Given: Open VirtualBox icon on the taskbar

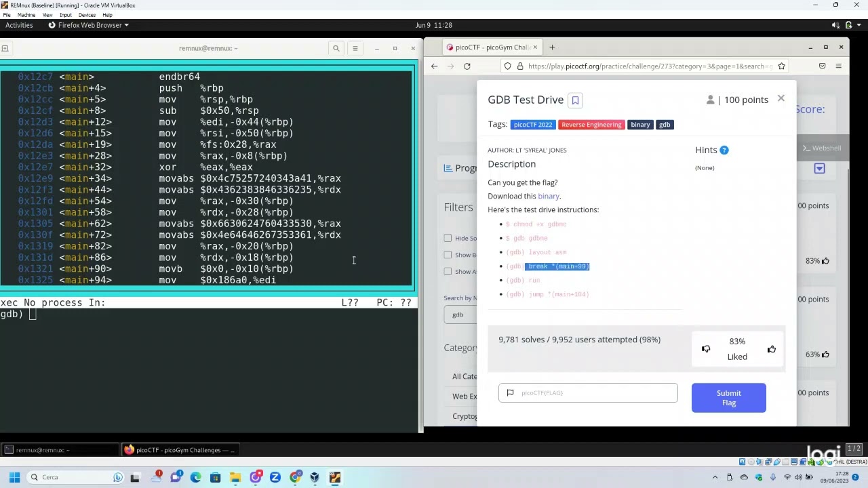Looking at the screenshot, I should pyautogui.click(x=315, y=477).
